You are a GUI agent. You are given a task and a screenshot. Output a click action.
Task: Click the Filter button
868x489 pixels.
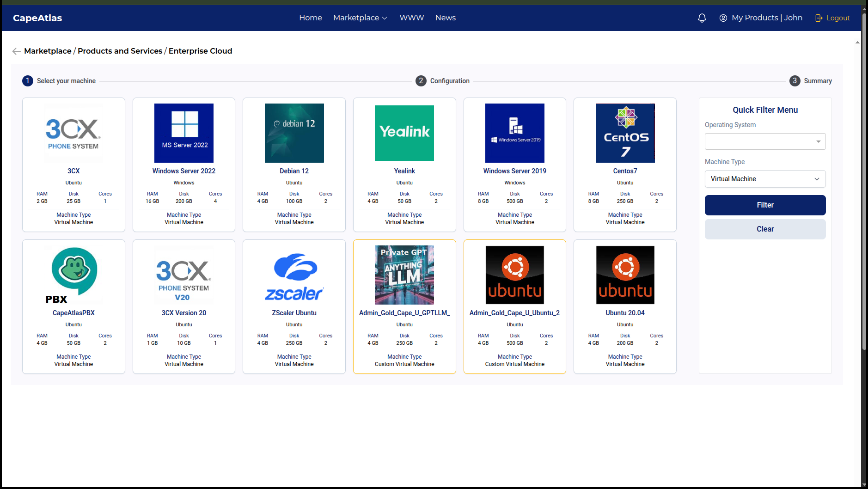[x=765, y=205]
